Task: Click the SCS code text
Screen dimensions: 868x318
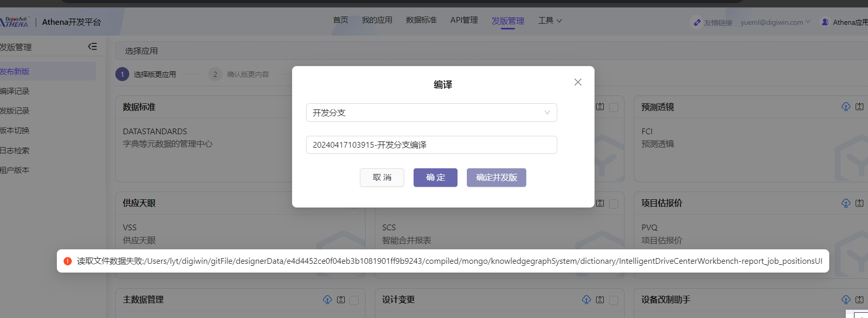Action: [389, 228]
